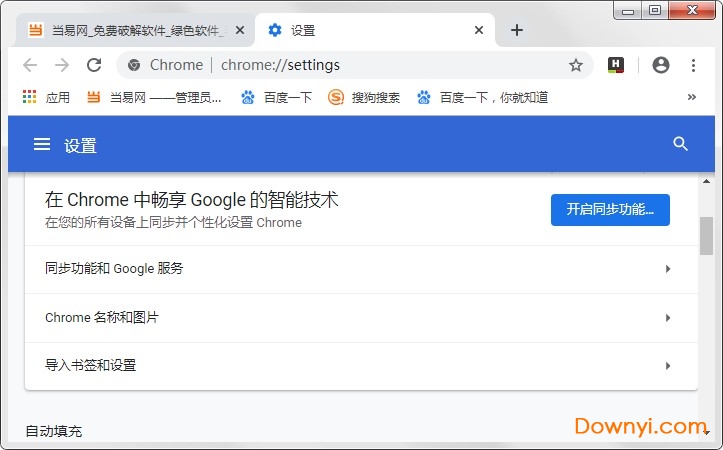
Task: Open the apps grid shortcut (应用)
Action: pyautogui.click(x=45, y=97)
